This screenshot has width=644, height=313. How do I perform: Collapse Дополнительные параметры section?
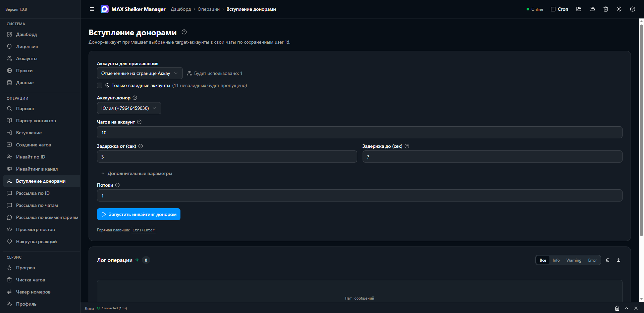pos(137,173)
